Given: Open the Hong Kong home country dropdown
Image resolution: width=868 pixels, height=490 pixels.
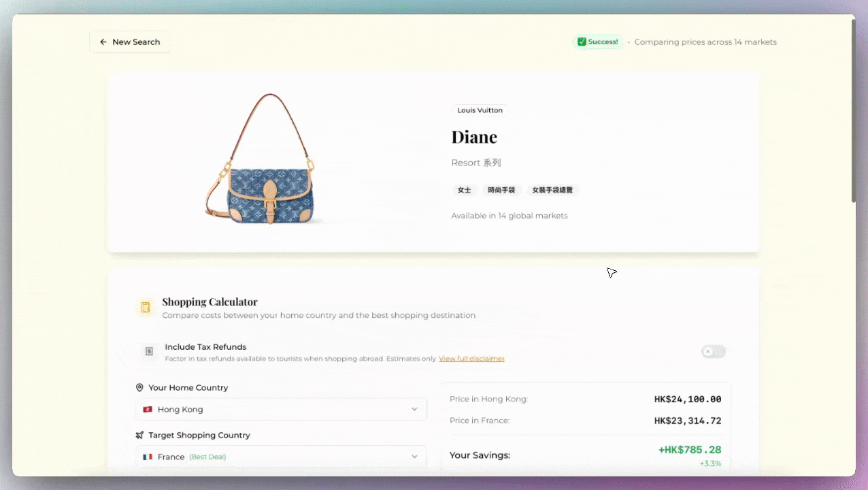Looking at the screenshot, I should coord(280,410).
